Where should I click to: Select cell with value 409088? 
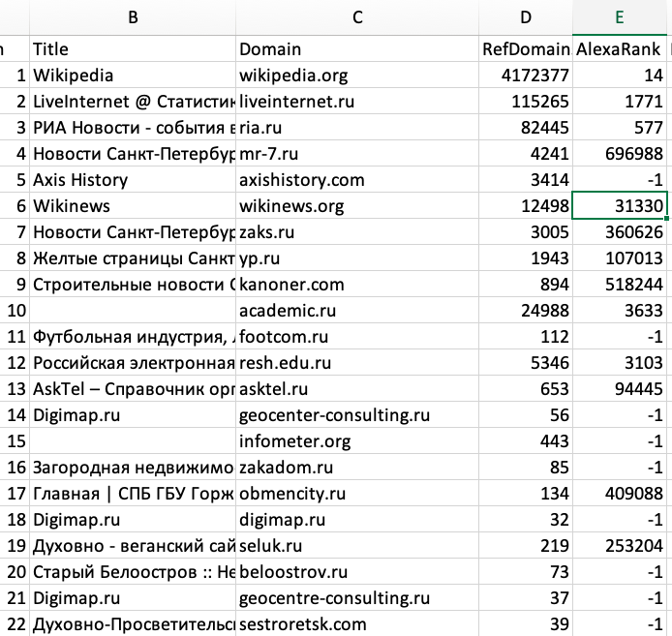pos(620,494)
